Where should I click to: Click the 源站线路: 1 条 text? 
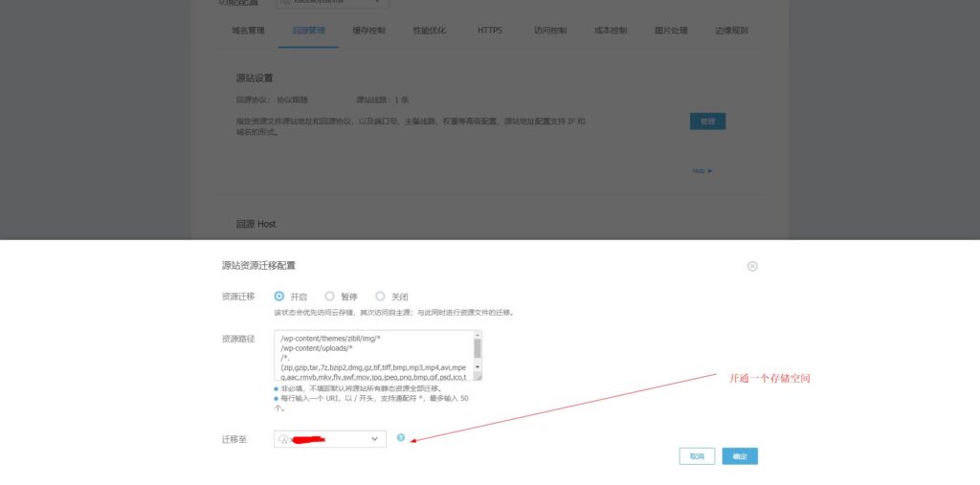coord(383,100)
